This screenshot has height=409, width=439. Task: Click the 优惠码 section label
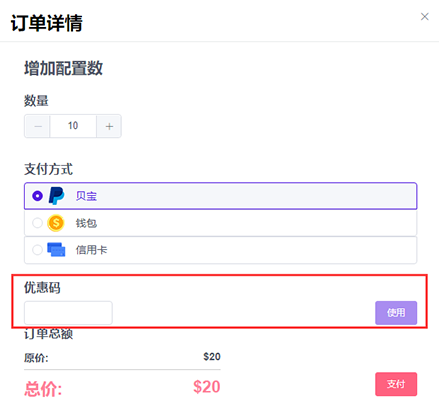point(42,287)
